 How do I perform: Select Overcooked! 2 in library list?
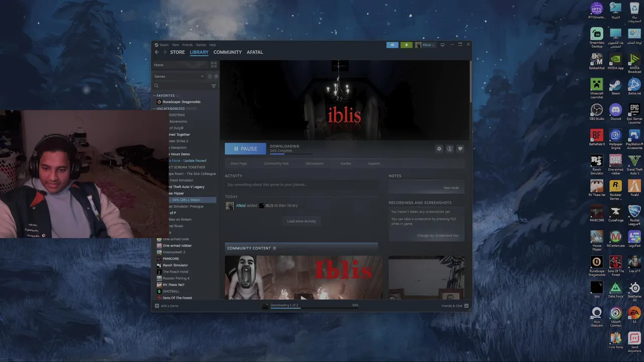[174, 252]
